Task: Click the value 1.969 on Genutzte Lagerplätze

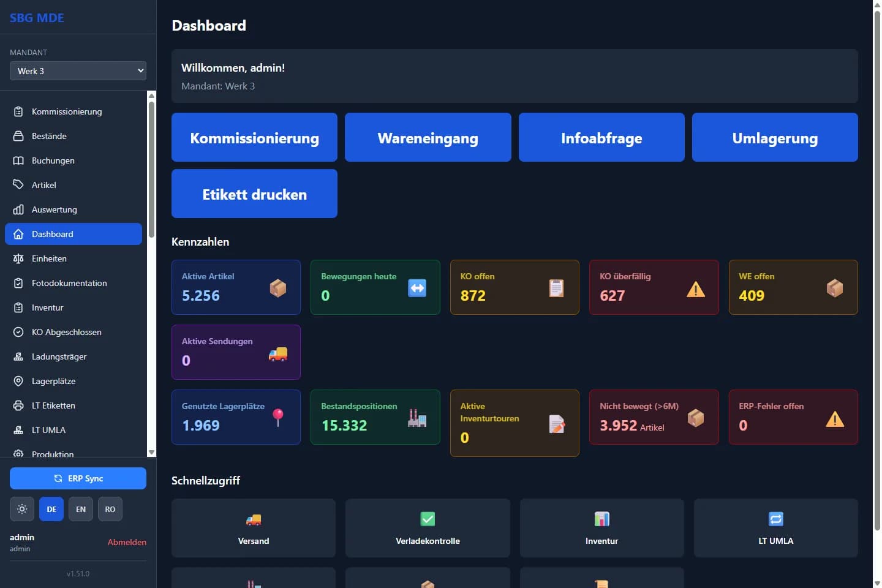Action: click(201, 425)
